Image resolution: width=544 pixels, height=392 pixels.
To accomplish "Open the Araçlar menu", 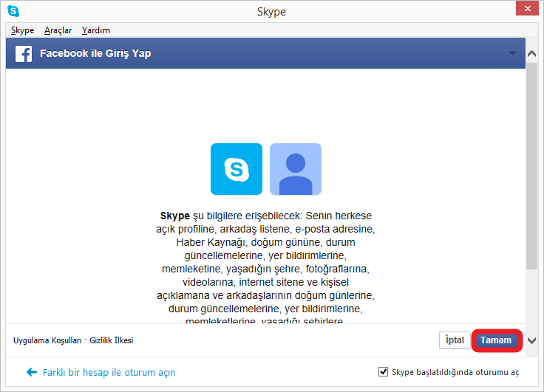I will [58, 30].
